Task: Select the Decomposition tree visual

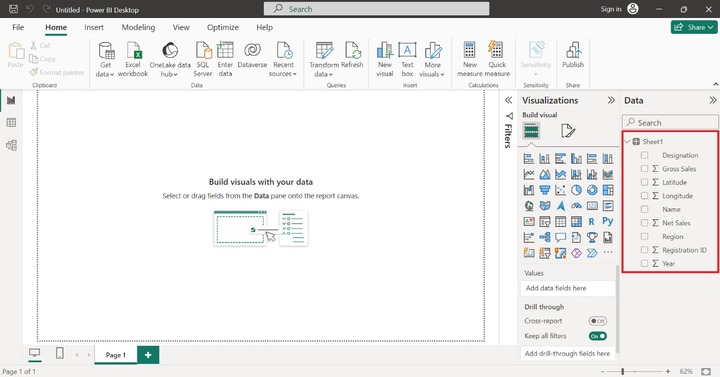Action: [x=545, y=237]
